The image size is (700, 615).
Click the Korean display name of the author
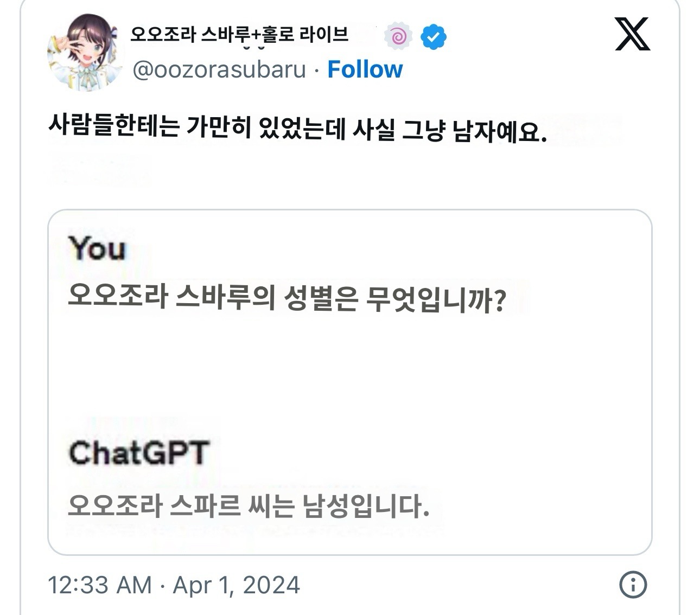click(239, 35)
